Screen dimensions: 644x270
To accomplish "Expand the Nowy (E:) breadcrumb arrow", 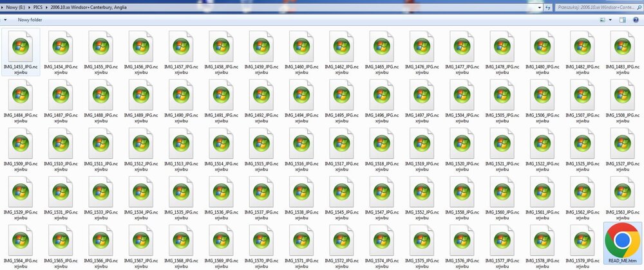I will click(30, 7).
